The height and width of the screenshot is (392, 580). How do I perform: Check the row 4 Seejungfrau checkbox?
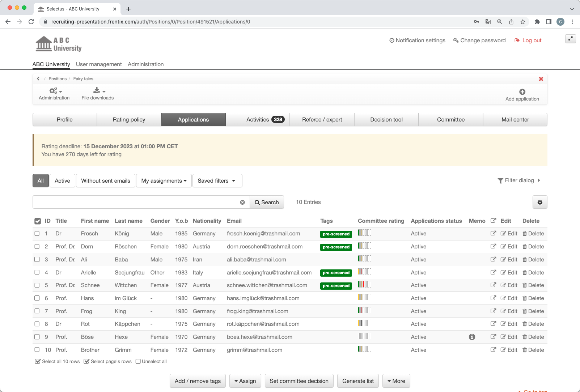coord(37,272)
